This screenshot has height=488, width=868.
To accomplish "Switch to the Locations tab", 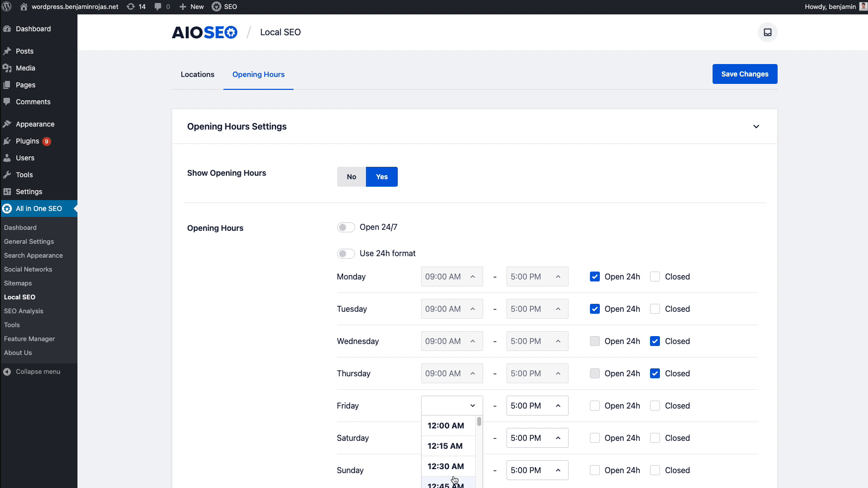I will tap(197, 74).
